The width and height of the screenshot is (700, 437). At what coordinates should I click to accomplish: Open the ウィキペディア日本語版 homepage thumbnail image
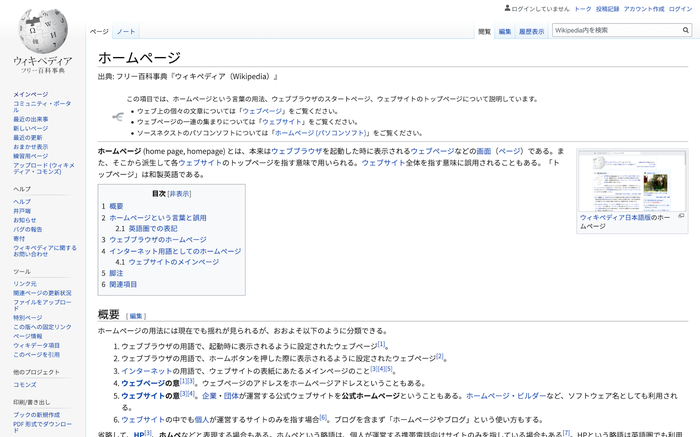tap(632, 181)
